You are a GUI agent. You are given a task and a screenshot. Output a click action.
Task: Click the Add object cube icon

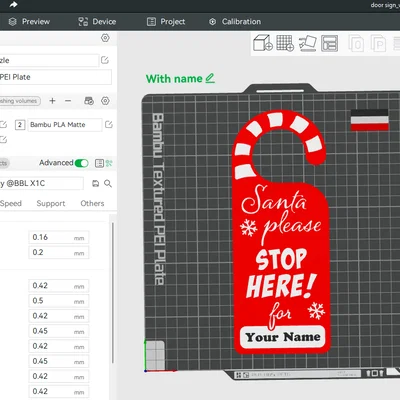263,43
